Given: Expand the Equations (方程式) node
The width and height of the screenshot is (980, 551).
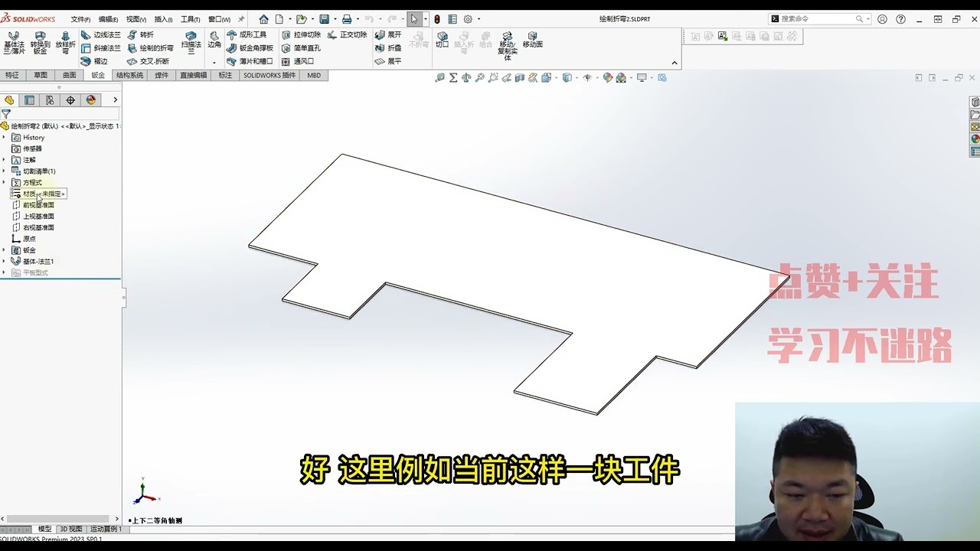Looking at the screenshot, I should (x=4, y=183).
